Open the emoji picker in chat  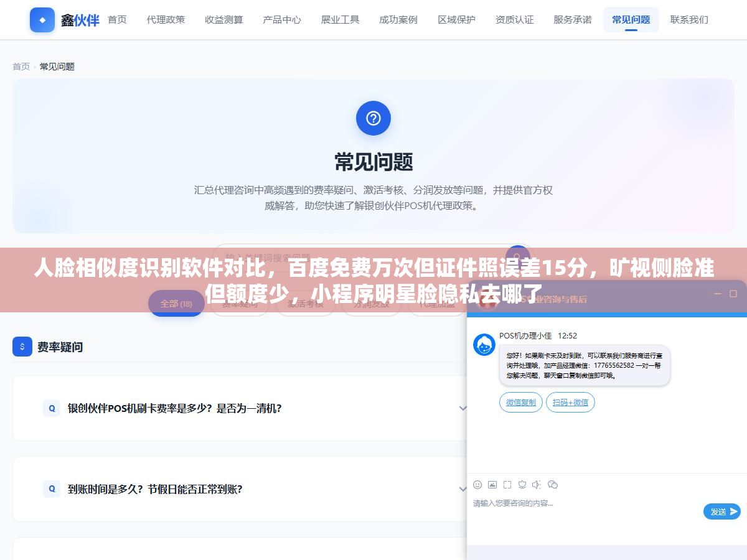(x=477, y=484)
